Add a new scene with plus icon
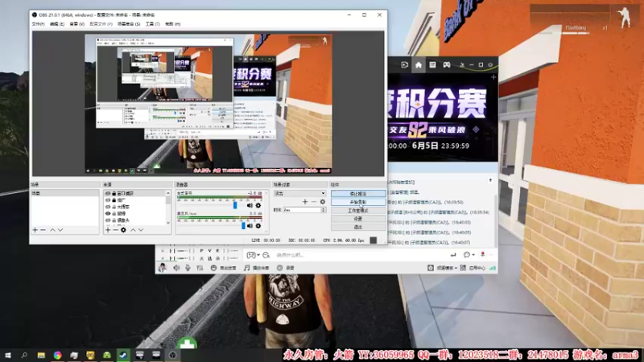The width and height of the screenshot is (644, 362). (x=35, y=230)
